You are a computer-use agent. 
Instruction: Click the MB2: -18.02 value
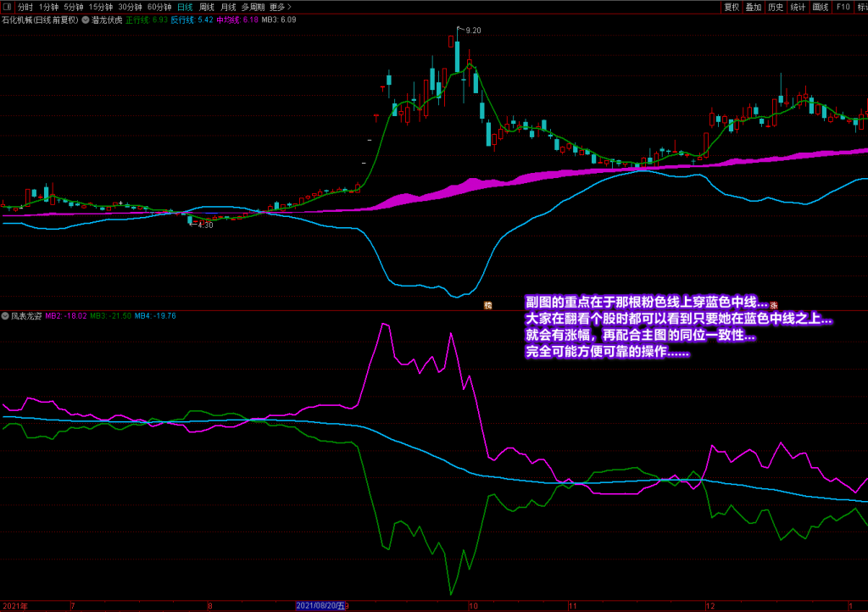pyautogui.click(x=66, y=316)
